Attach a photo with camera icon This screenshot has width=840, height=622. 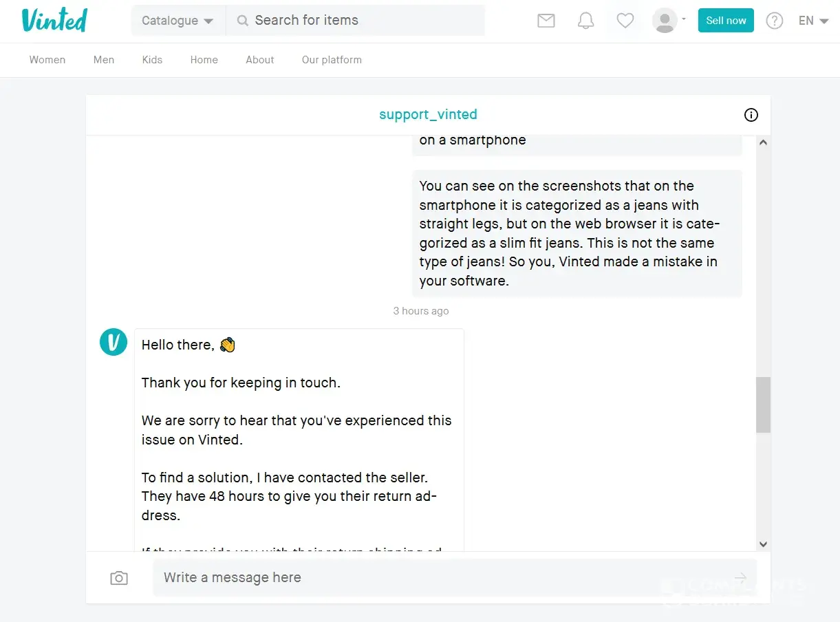click(119, 578)
